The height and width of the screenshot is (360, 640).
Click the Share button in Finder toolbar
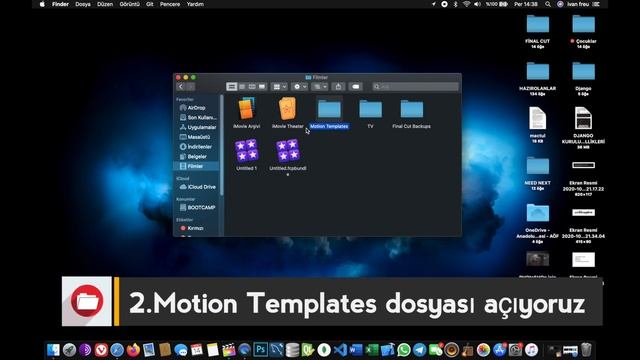(x=338, y=87)
